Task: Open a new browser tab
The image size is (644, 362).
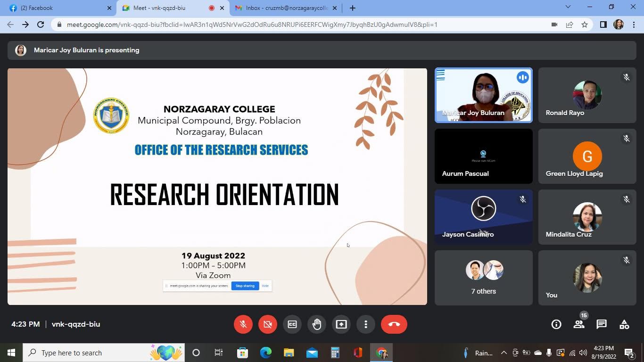Action: click(x=352, y=8)
